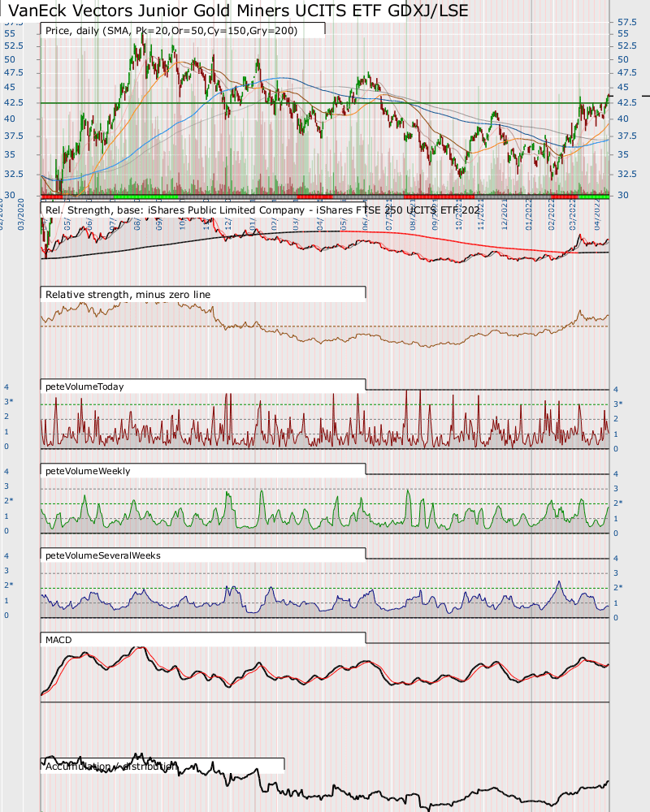Viewport: 650px width, 812px height.
Task: Select 'Relative strength, minus zero line' label
Action: click(x=128, y=294)
